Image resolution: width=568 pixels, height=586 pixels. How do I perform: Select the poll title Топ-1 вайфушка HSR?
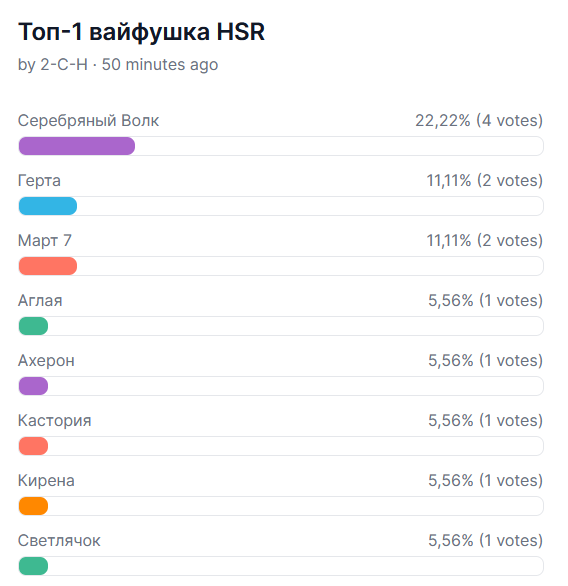pyautogui.click(x=141, y=31)
